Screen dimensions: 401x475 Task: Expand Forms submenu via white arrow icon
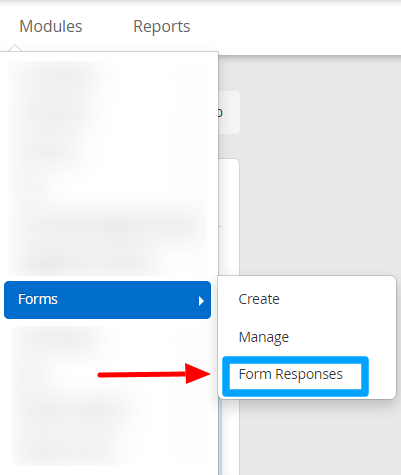coord(201,301)
